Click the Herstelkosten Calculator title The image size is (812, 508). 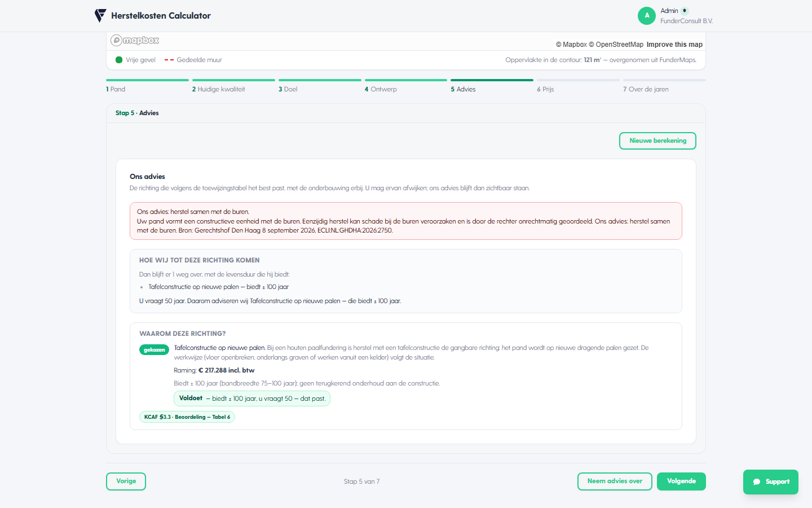pos(161,16)
